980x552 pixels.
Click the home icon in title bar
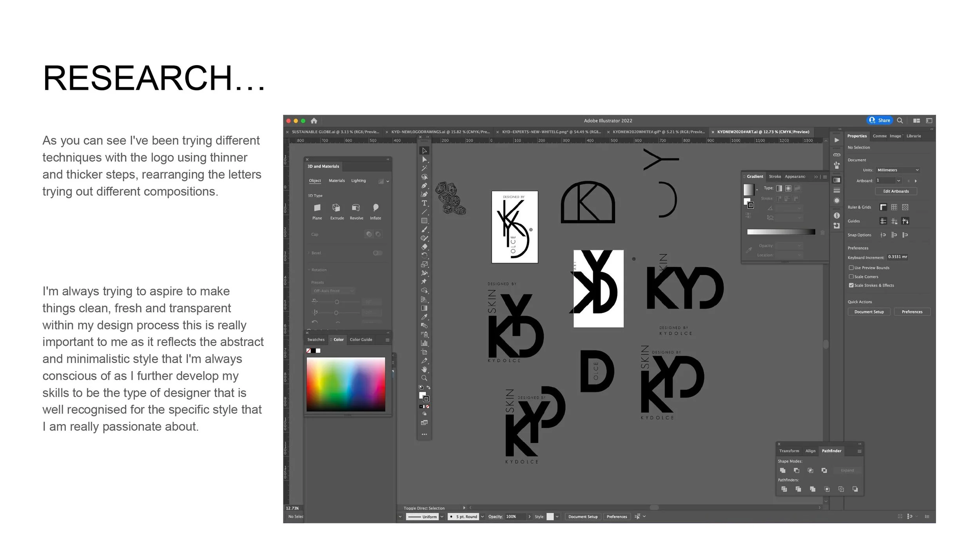pos(314,121)
